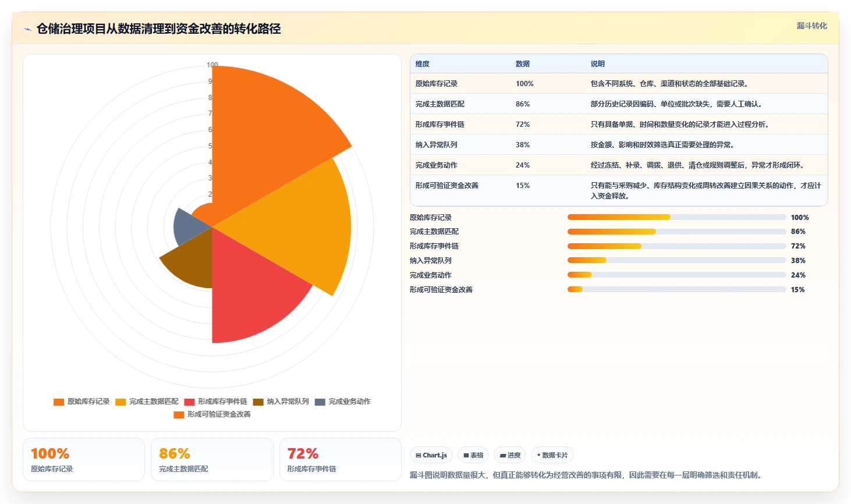This screenshot has width=851, height=504.
Task: Click the 24% label beside progress bar
Action: (x=798, y=275)
